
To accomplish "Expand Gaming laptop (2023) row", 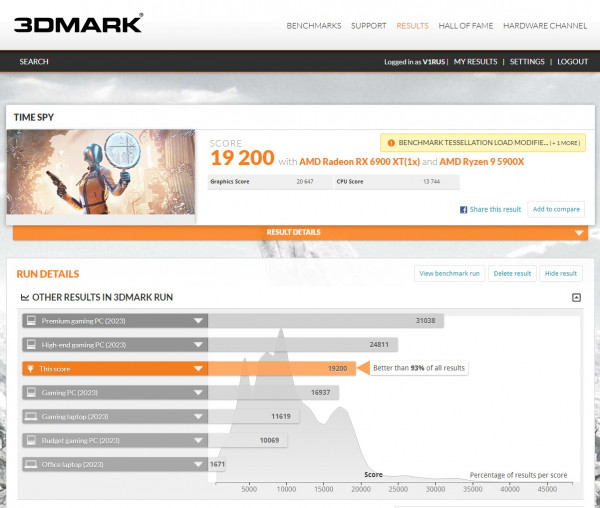I will coord(115,416).
